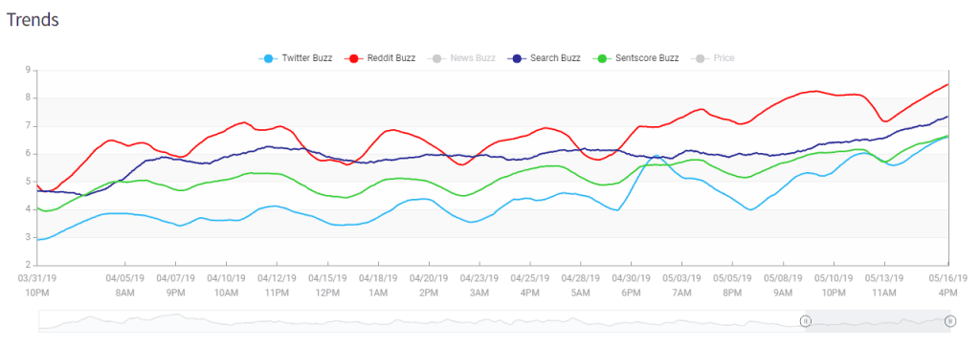Show the Price series label
Image resolution: width=980 pixels, height=348 pixels.
724,58
